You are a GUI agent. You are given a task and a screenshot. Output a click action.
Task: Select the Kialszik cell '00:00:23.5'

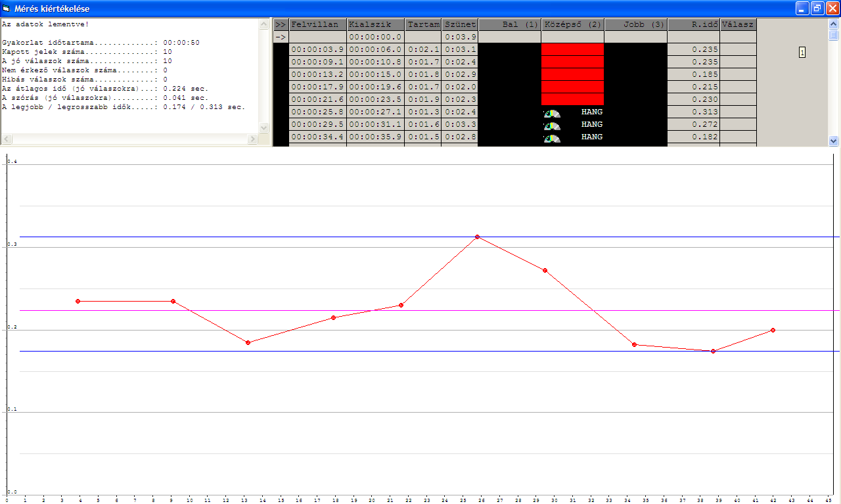click(x=375, y=99)
